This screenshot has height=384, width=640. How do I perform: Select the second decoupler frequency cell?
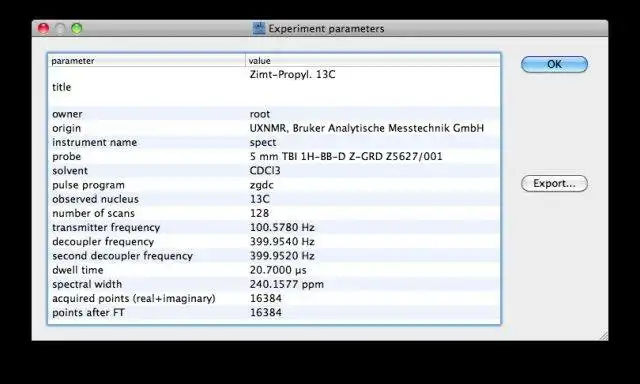[x=122, y=256]
